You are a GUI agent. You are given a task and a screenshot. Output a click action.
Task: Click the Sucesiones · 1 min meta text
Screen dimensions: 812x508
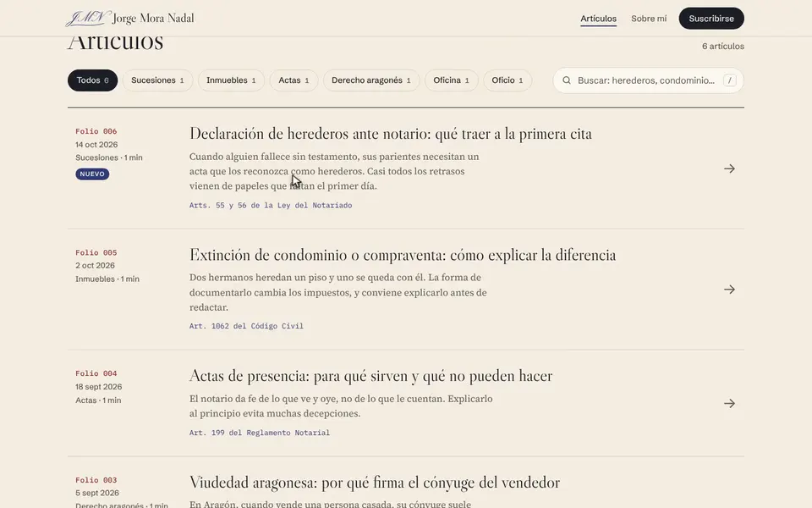coord(109,157)
